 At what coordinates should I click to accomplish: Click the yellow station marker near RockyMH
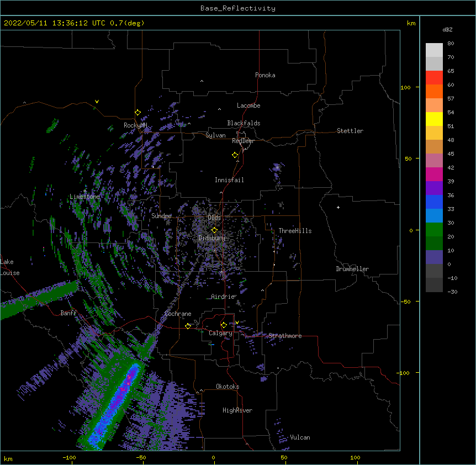(x=137, y=113)
